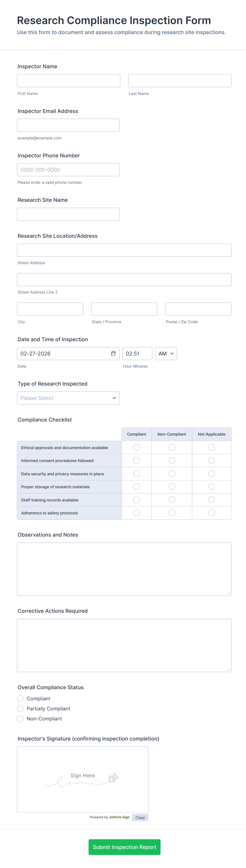Click the Postal / Zip Code field
The image size is (246, 868).
pyautogui.click(x=198, y=309)
